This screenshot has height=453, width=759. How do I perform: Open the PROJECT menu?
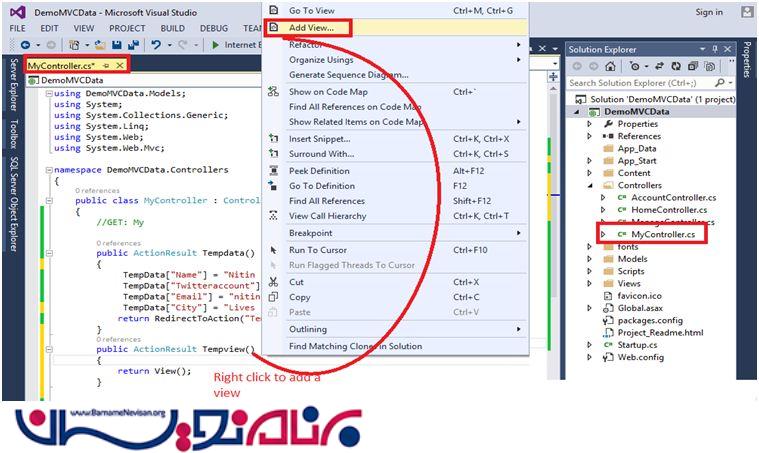[x=127, y=28]
